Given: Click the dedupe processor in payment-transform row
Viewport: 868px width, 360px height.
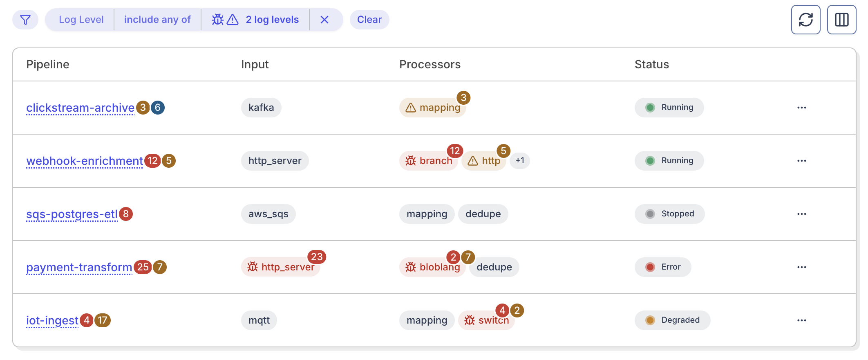Looking at the screenshot, I should (494, 267).
